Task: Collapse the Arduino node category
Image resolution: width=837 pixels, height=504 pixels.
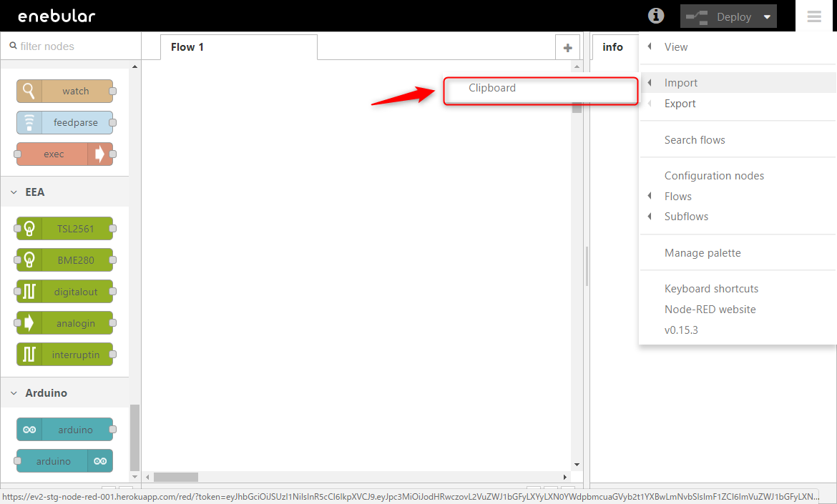Action: coord(14,393)
